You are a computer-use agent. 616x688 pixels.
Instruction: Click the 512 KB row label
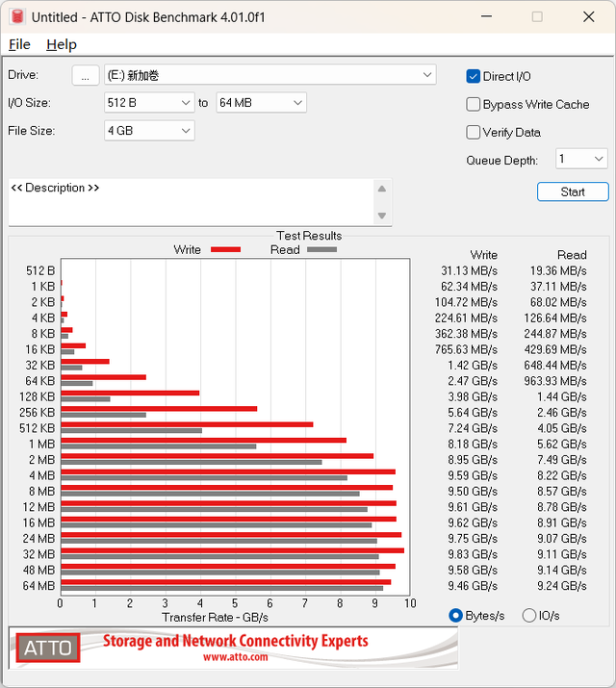(x=37, y=428)
